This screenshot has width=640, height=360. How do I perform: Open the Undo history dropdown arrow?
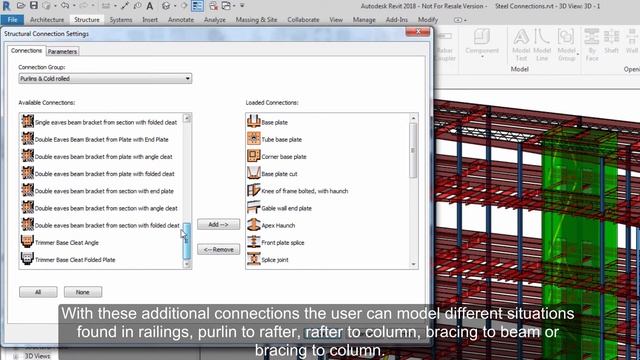[74, 6]
